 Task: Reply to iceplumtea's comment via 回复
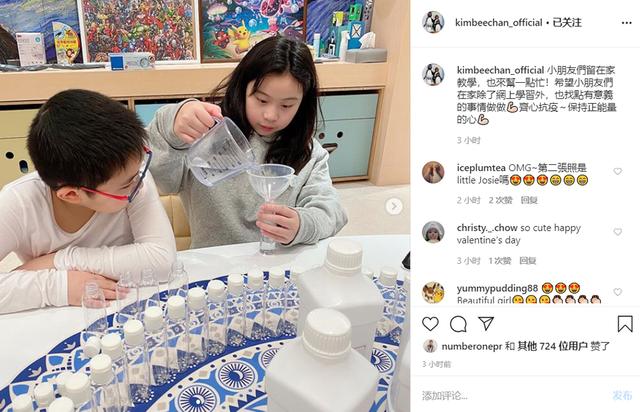tap(529, 200)
